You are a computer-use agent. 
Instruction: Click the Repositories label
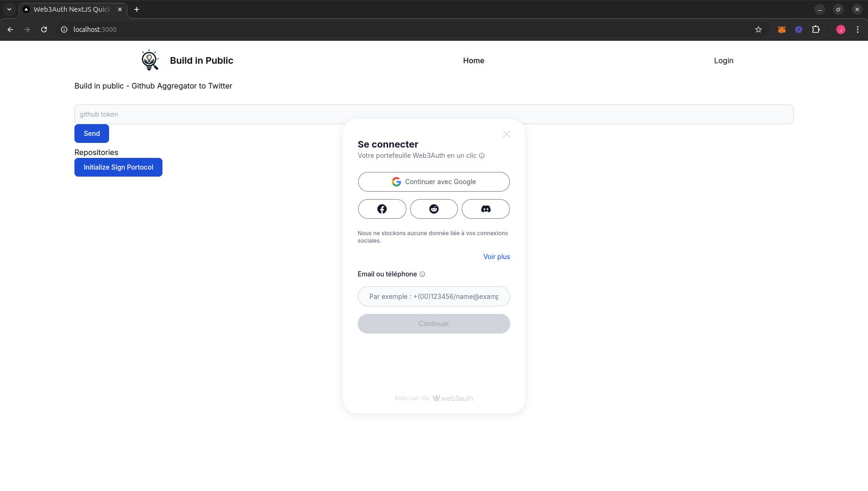click(x=96, y=152)
